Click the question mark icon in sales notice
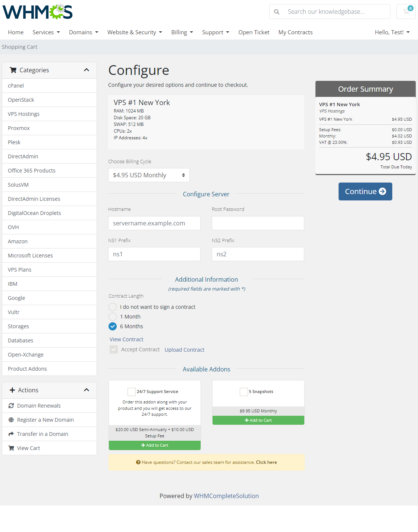This screenshot has height=532, width=418. point(138,462)
